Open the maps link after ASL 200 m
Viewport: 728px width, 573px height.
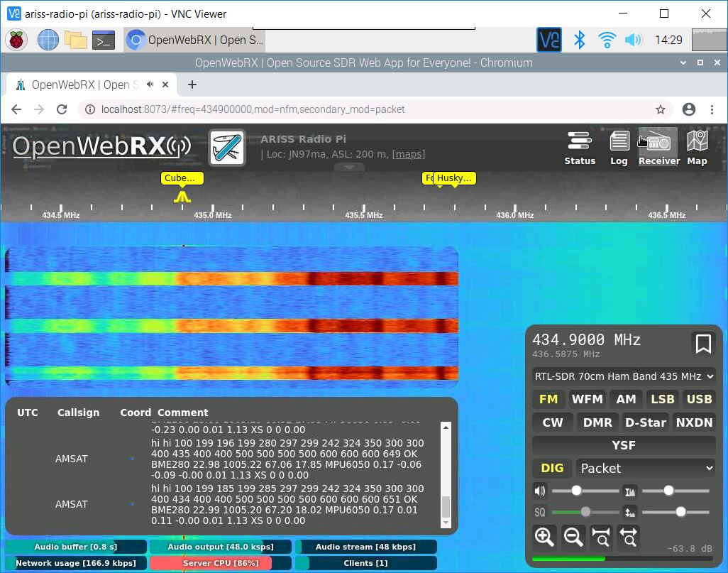(x=409, y=154)
